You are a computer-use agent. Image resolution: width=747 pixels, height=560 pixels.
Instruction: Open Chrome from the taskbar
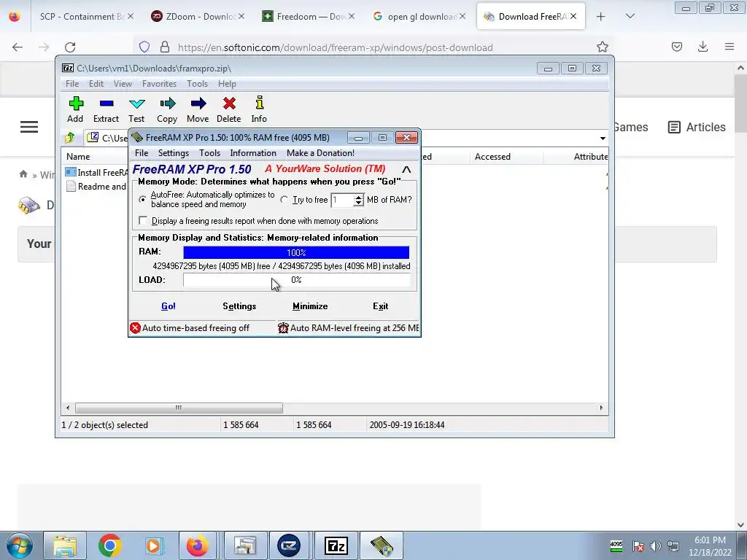point(109,545)
